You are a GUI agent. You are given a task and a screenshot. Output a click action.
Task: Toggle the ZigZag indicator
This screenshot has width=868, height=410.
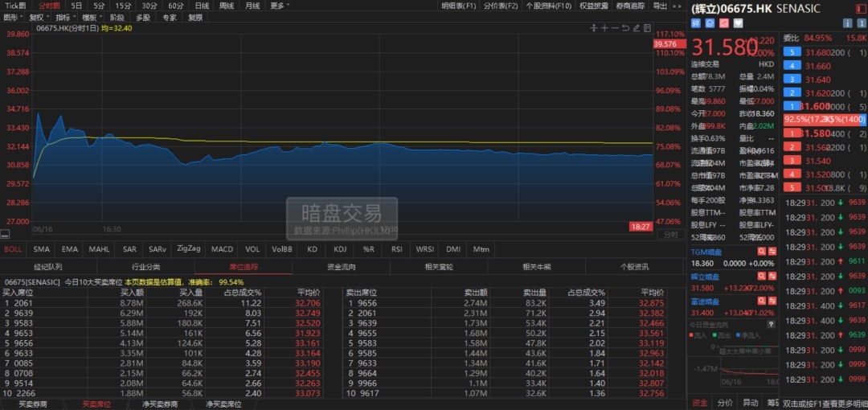(x=188, y=248)
